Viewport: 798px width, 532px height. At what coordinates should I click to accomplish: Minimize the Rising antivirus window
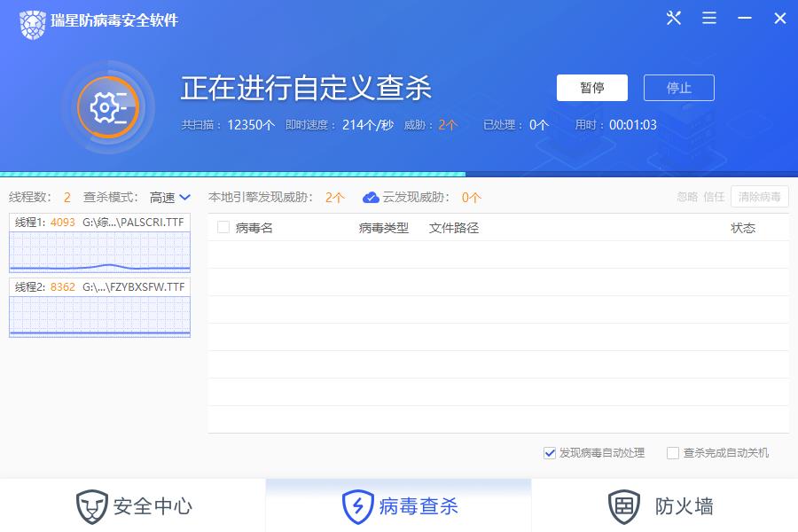[x=745, y=19]
